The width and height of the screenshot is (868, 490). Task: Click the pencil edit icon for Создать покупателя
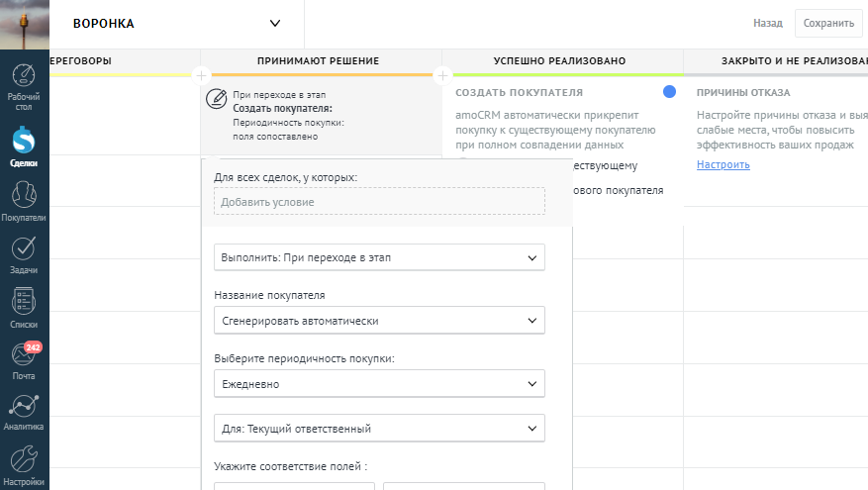tap(216, 99)
